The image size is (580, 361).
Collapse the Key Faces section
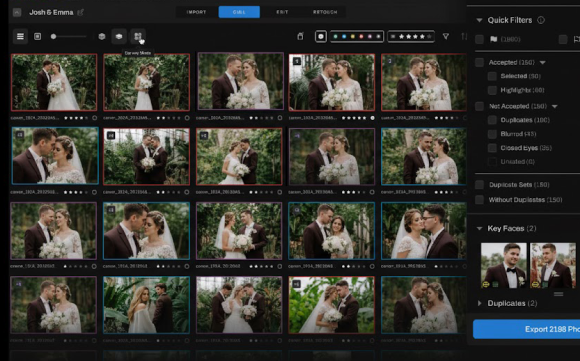point(479,229)
